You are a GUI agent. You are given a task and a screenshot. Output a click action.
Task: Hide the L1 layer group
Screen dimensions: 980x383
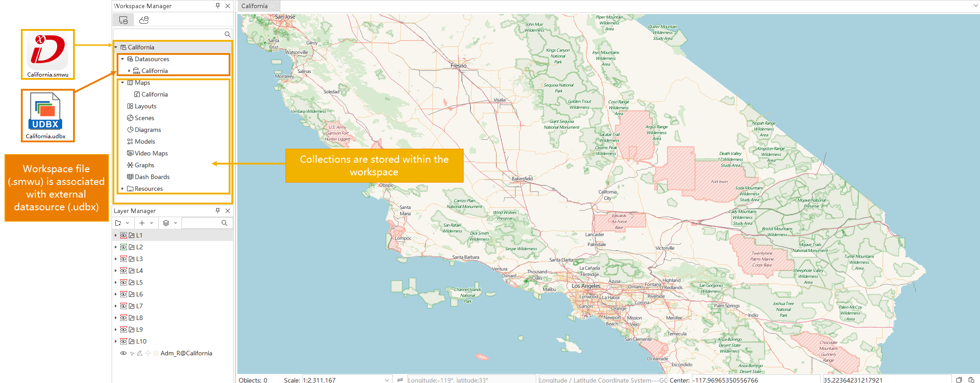123,235
